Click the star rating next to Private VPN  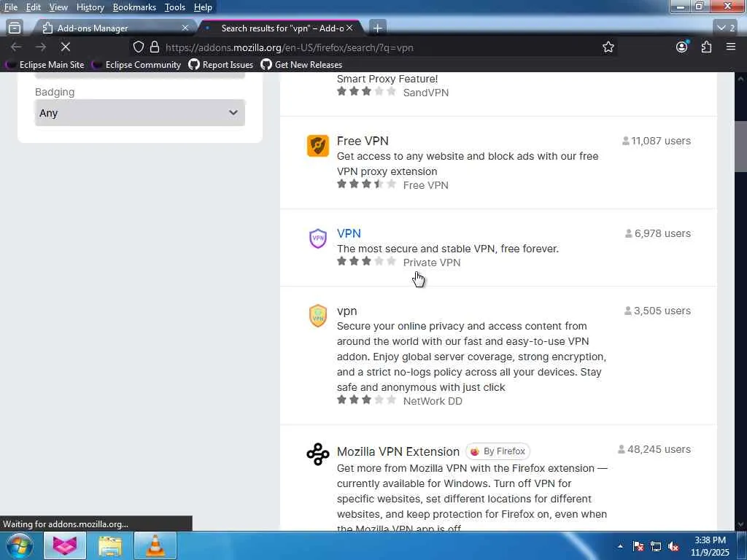click(x=366, y=262)
